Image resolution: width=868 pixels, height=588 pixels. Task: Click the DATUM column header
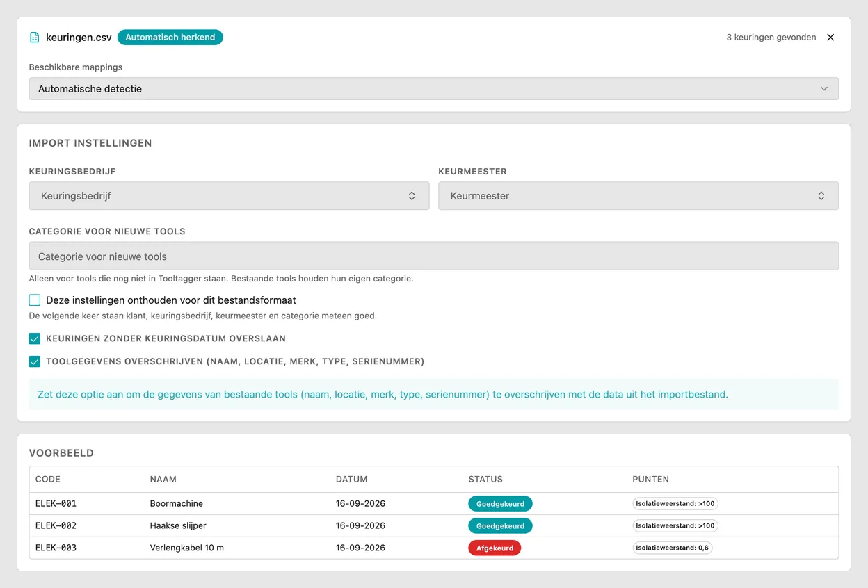coord(352,480)
